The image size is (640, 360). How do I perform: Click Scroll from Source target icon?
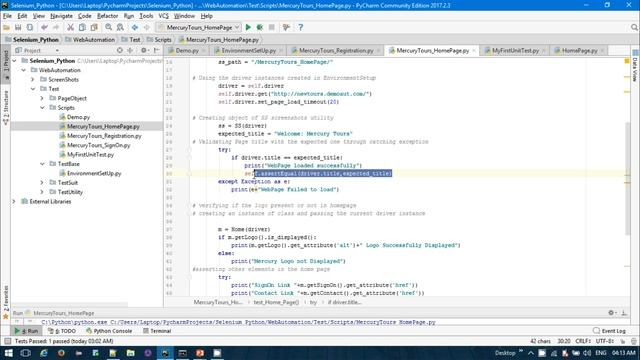[x=120, y=50]
